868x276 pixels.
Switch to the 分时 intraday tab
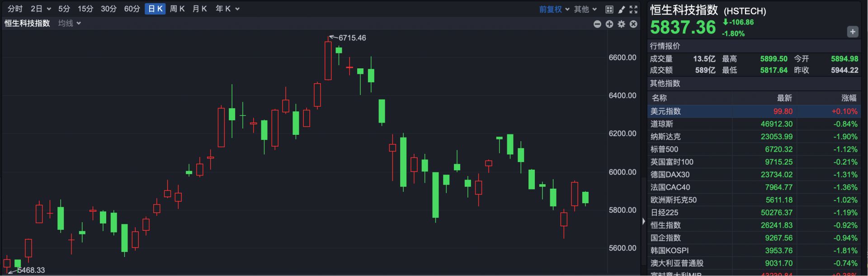coord(15,9)
